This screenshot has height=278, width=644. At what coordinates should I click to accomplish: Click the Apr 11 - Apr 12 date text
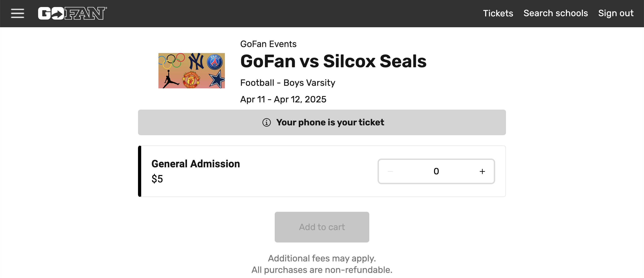[283, 99]
